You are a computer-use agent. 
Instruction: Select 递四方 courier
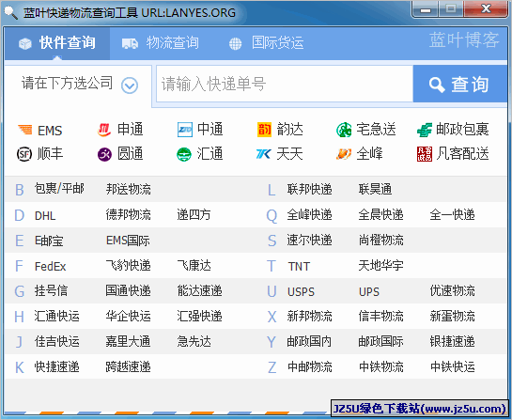click(194, 214)
